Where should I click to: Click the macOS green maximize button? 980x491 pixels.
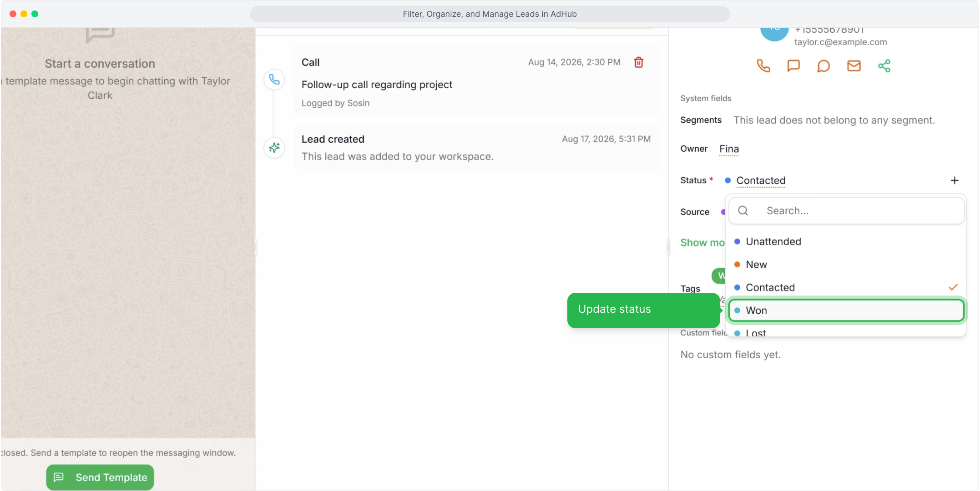[x=35, y=14]
